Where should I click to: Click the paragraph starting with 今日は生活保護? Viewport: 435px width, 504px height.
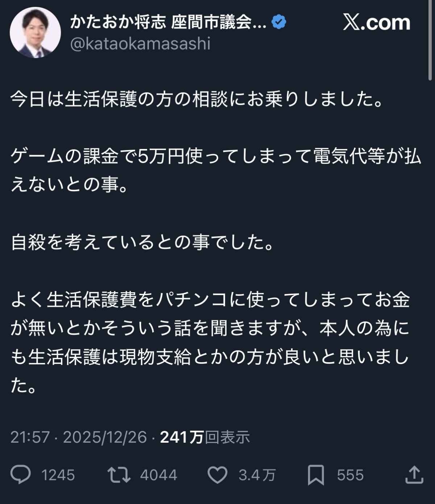(197, 99)
